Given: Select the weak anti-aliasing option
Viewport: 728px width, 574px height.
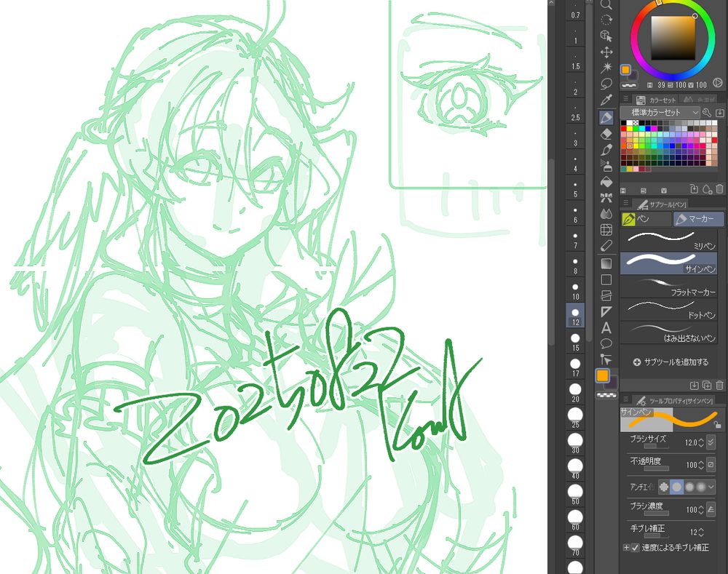Looking at the screenshot, I should pos(677,487).
